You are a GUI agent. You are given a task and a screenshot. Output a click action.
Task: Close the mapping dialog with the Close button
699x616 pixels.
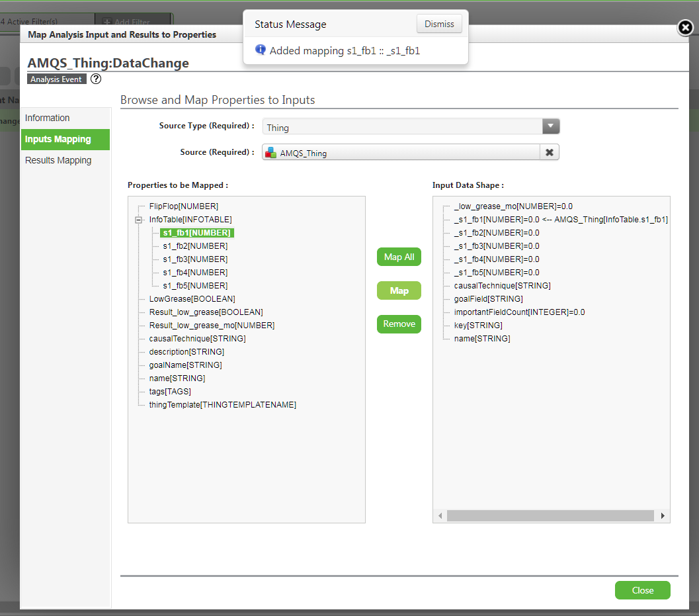pyautogui.click(x=642, y=590)
